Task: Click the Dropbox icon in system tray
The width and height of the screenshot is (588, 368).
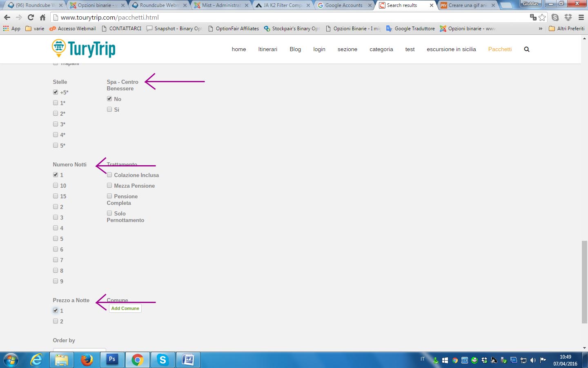Action: (x=484, y=360)
